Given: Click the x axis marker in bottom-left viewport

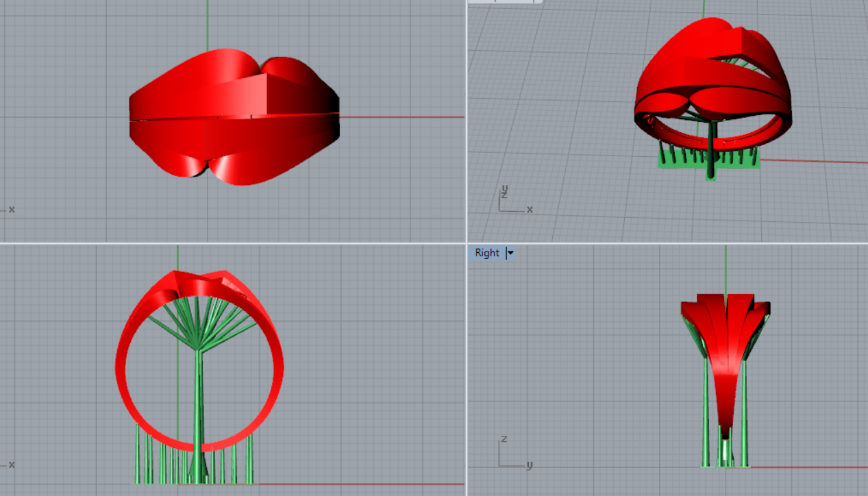Looking at the screenshot, I should pyautogui.click(x=11, y=464).
